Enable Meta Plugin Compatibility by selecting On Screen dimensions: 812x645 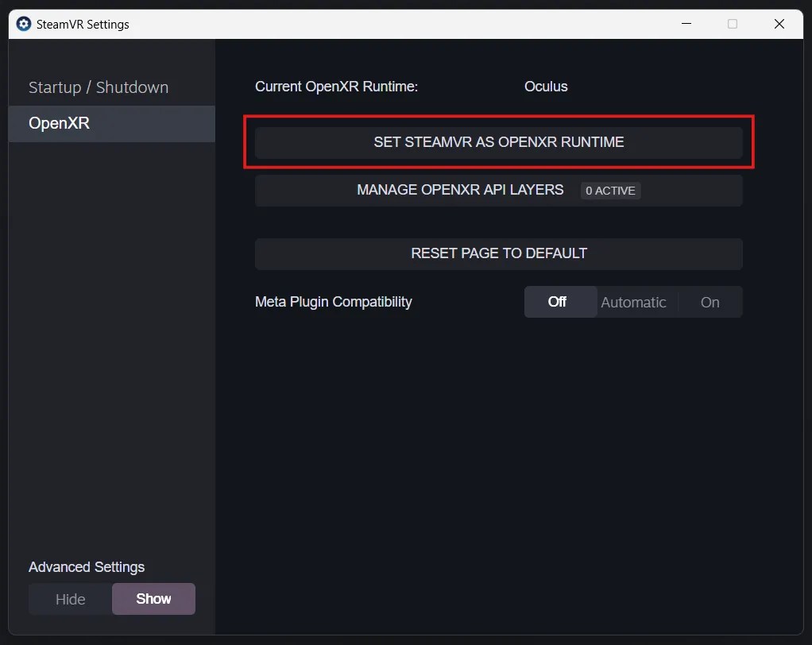pos(710,302)
